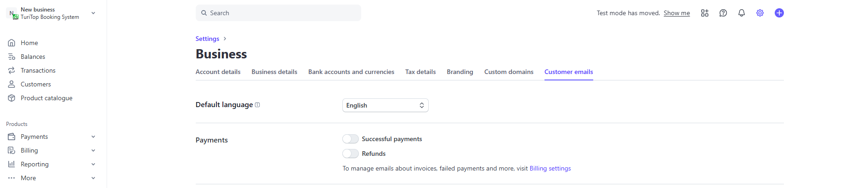Screen dimensions: 868x188
Task: Click the More ellipsis icon
Action: [11, 178]
